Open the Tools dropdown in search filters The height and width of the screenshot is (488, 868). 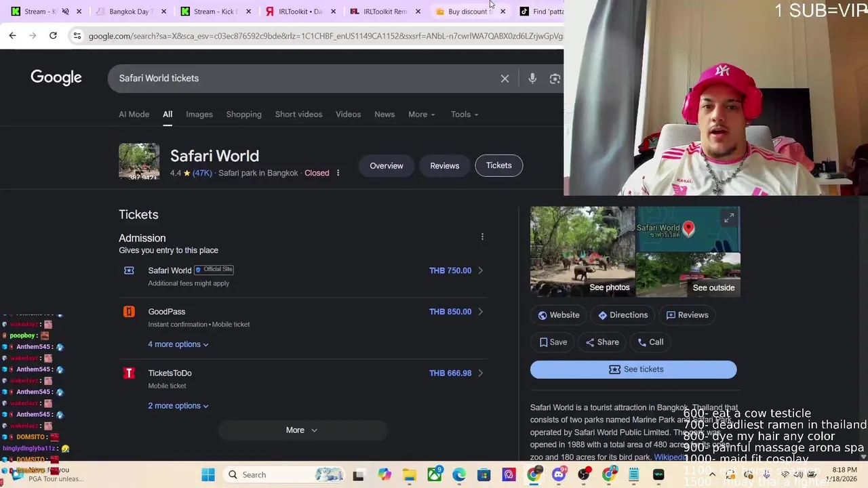click(465, 115)
